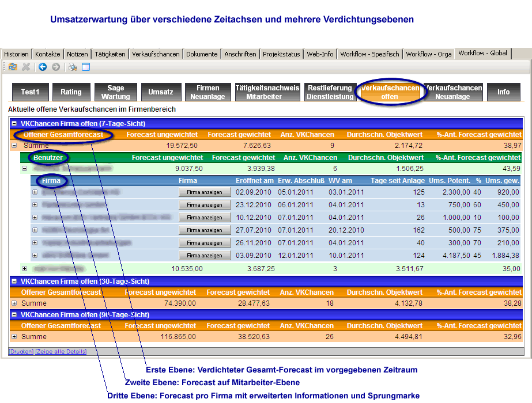Open the Projektstatus tab

(281, 54)
